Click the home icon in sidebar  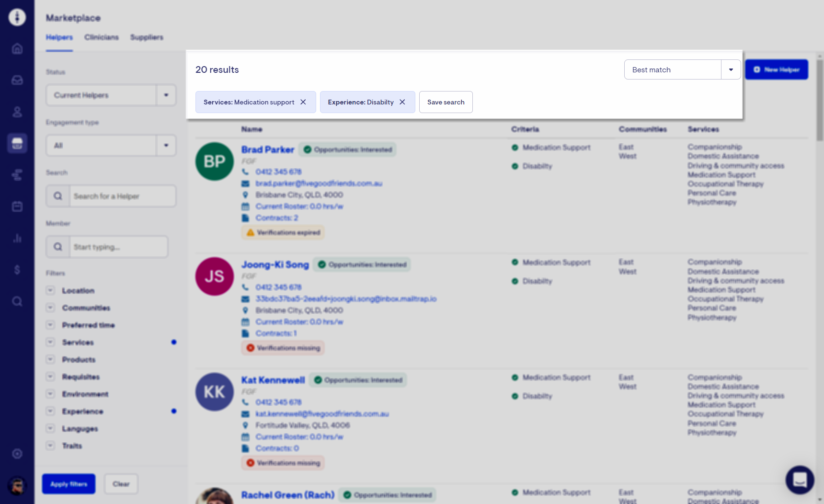tap(17, 49)
